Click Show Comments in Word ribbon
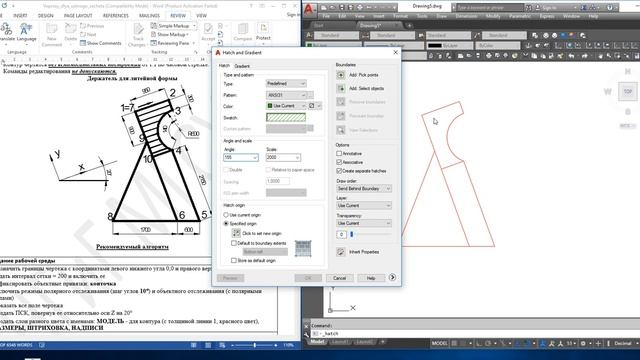 point(101,43)
